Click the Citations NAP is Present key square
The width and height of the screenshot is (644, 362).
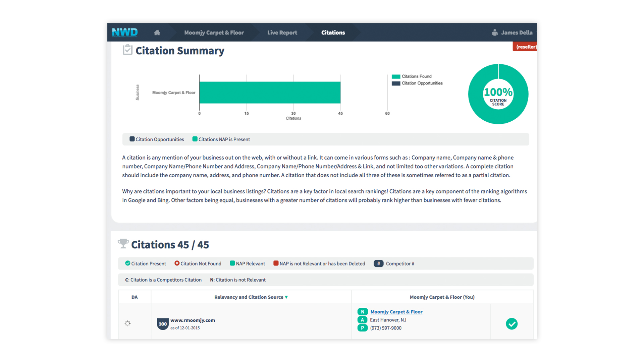tap(195, 139)
